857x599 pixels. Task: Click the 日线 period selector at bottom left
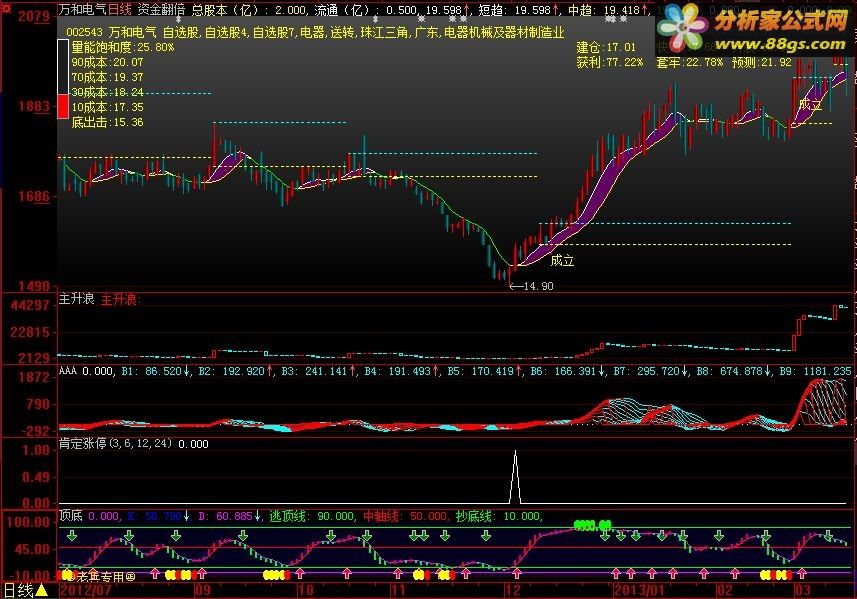click(19, 590)
